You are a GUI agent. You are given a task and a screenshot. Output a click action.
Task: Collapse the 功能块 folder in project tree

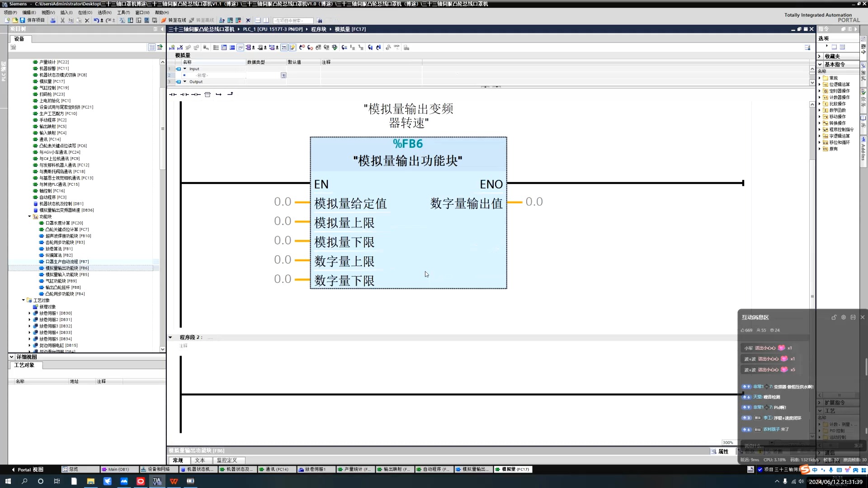(x=30, y=216)
